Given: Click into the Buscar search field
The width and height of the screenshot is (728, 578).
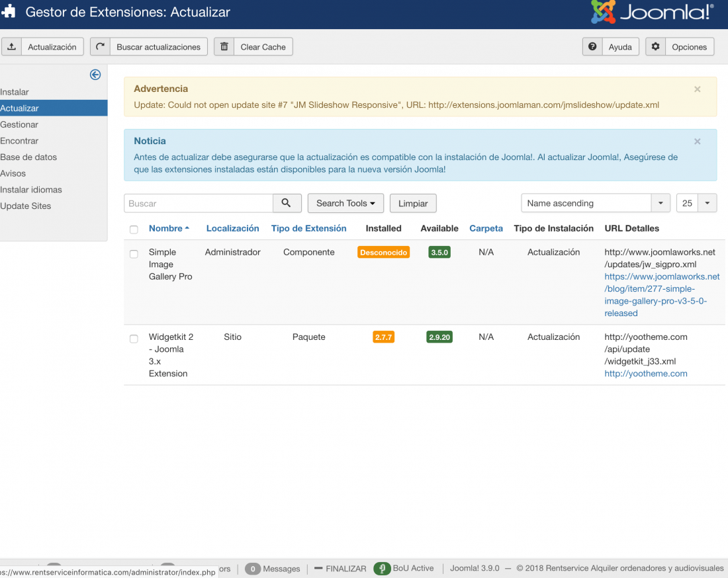Looking at the screenshot, I should pos(199,203).
